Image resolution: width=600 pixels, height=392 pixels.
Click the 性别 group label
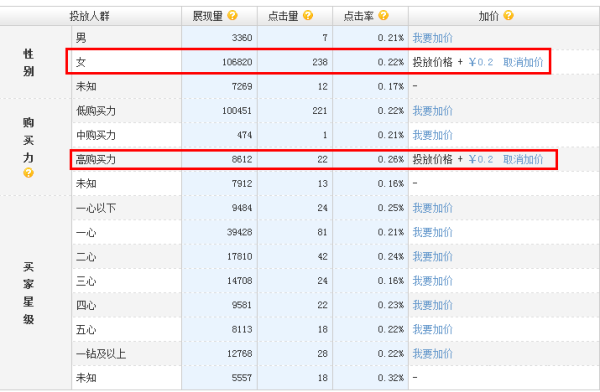coord(28,62)
